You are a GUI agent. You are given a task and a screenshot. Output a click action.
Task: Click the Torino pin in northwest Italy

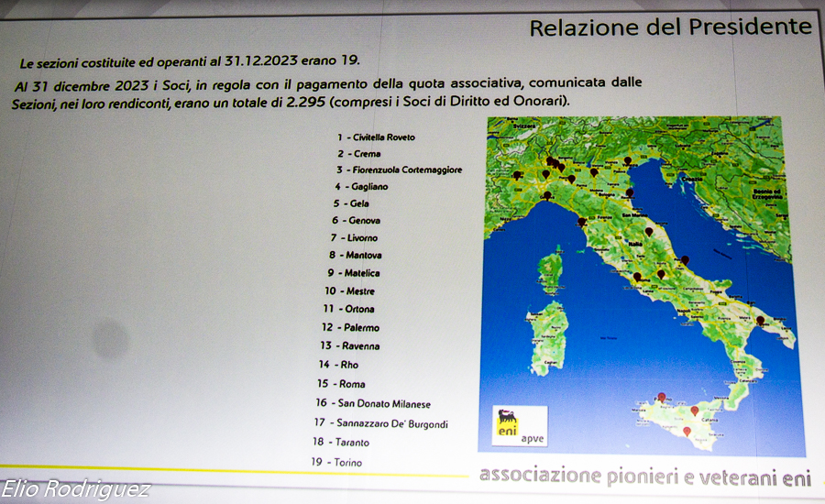click(517, 175)
